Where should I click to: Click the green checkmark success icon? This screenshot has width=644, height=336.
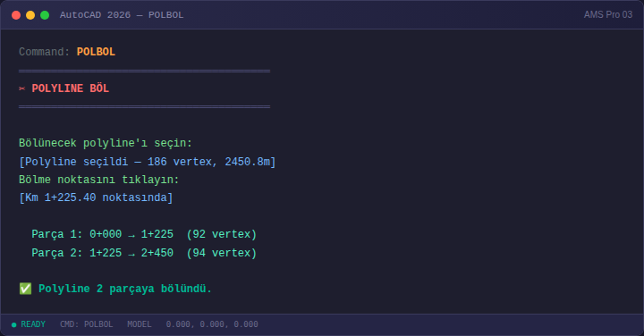point(25,289)
